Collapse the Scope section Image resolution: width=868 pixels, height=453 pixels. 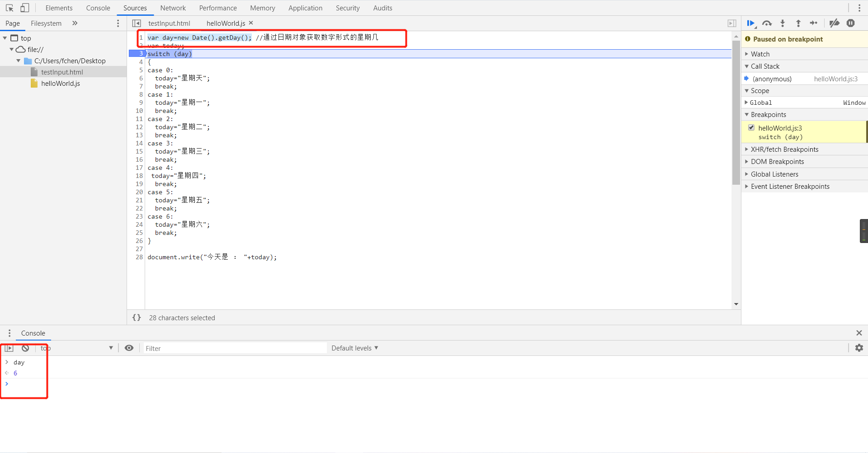[x=747, y=90]
